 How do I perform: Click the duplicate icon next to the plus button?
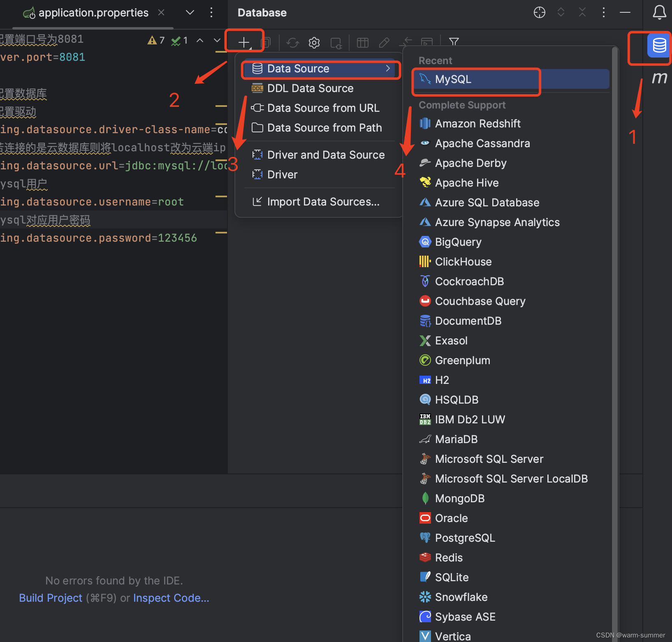[x=266, y=42]
